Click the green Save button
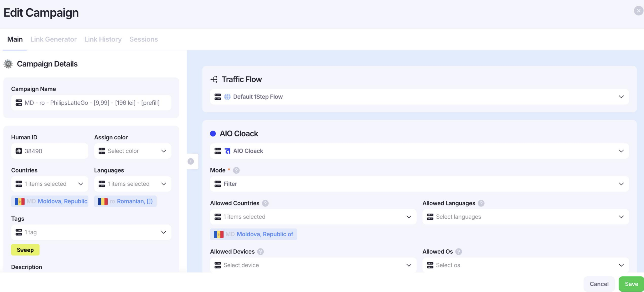Screen dimensions: 644x292 pos(631,284)
